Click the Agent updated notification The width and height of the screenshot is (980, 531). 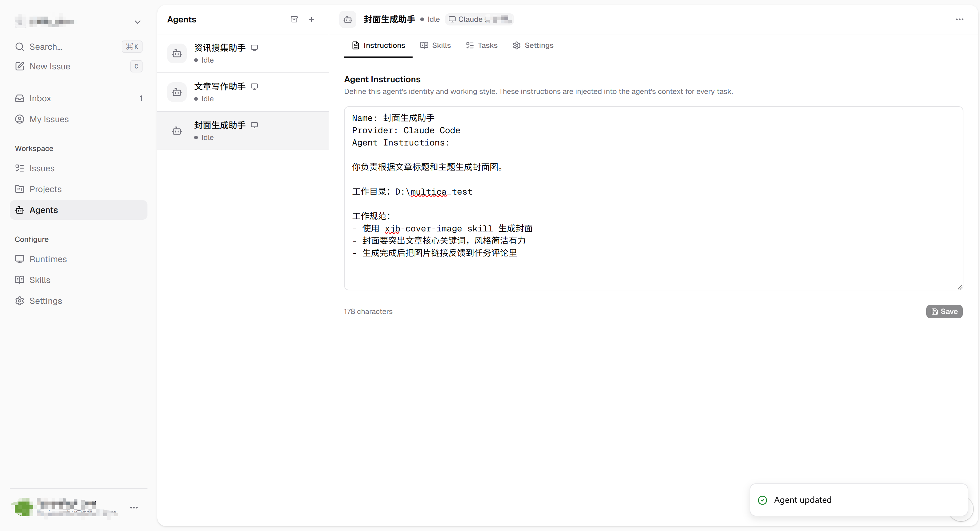point(858,500)
